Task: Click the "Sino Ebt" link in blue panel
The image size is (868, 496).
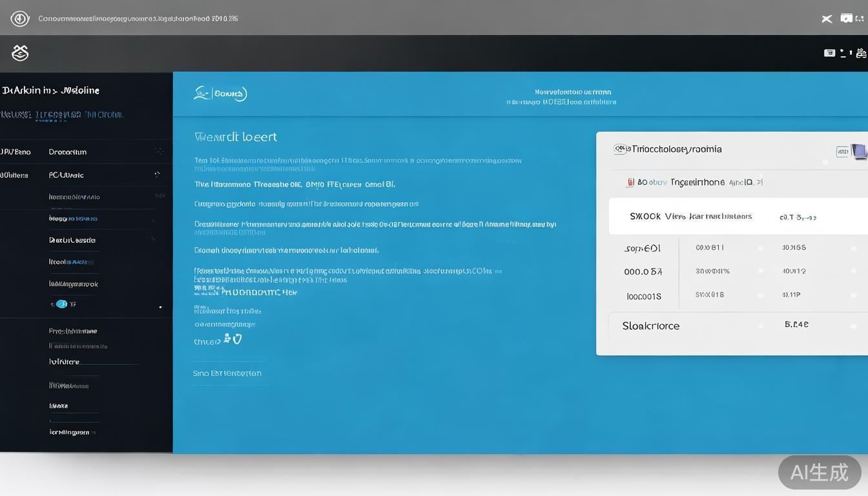Action: point(227,373)
